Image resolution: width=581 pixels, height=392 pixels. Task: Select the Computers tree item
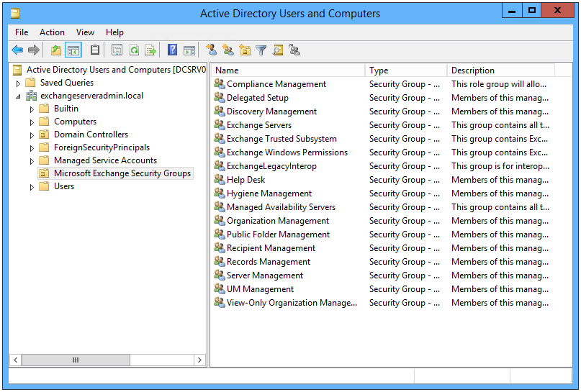click(75, 122)
